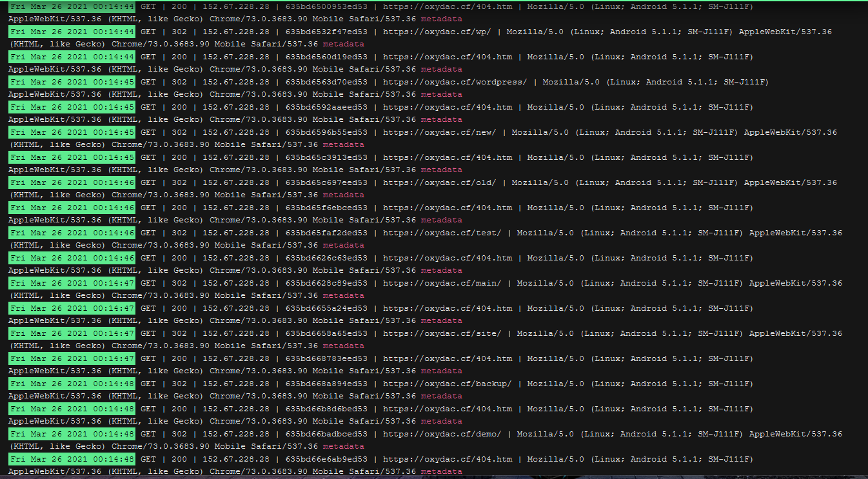
Task: Open metadata link for the /main/ request
Action: click(343, 296)
